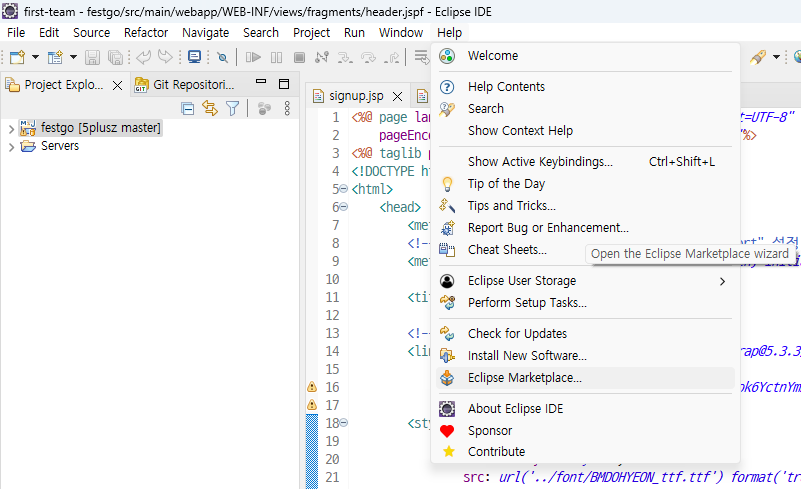801x489 pixels.
Task: Close the open Help menu
Action: (450, 33)
